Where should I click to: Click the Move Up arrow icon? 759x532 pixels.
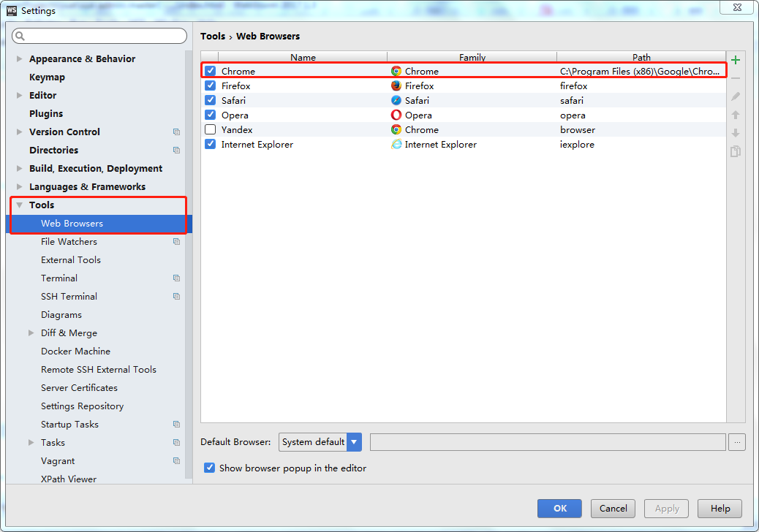[x=736, y=115]
